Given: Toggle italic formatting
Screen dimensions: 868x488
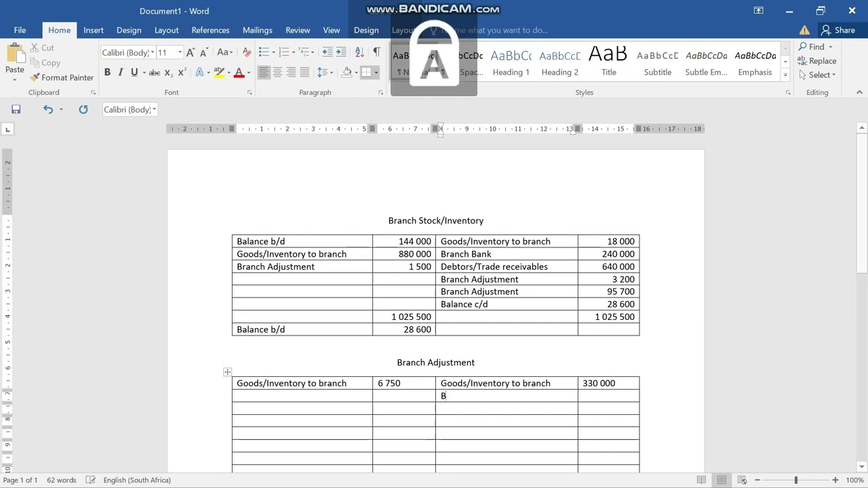Looking at the screenshot, I should click(121, 73).
